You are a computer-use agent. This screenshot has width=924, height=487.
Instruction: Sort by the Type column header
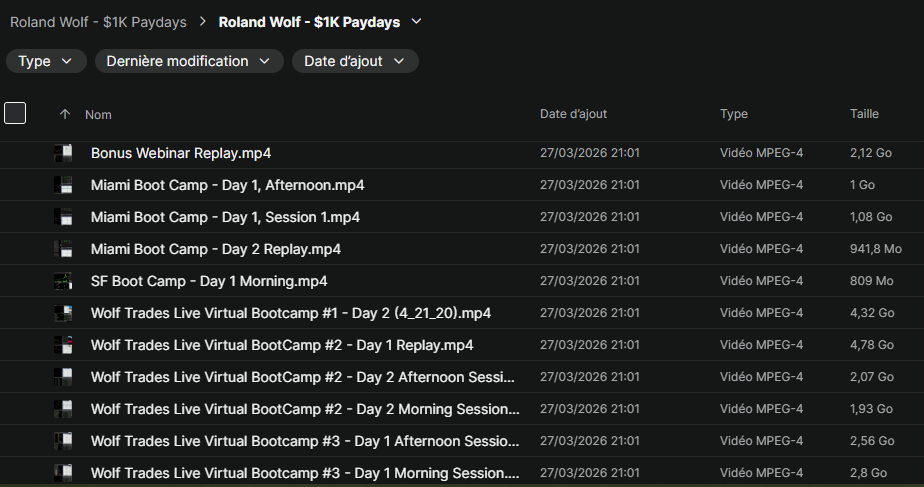tap(734, 114)
